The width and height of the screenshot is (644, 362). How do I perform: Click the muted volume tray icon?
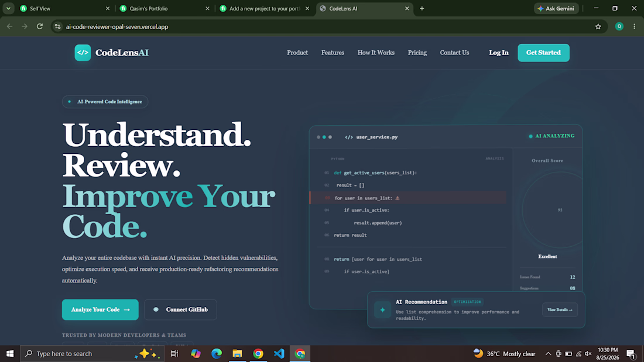588,353
